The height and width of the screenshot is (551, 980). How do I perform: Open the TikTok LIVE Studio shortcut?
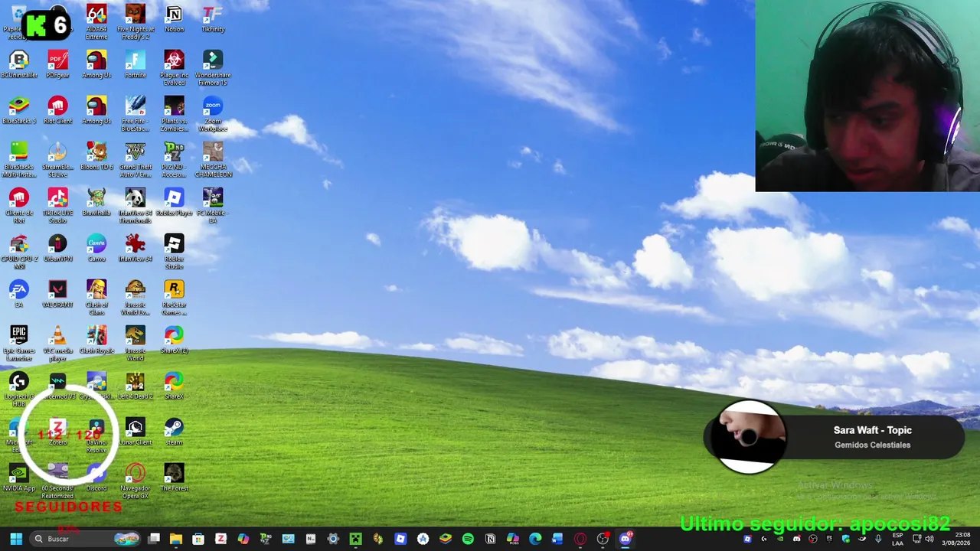[57, 206]
